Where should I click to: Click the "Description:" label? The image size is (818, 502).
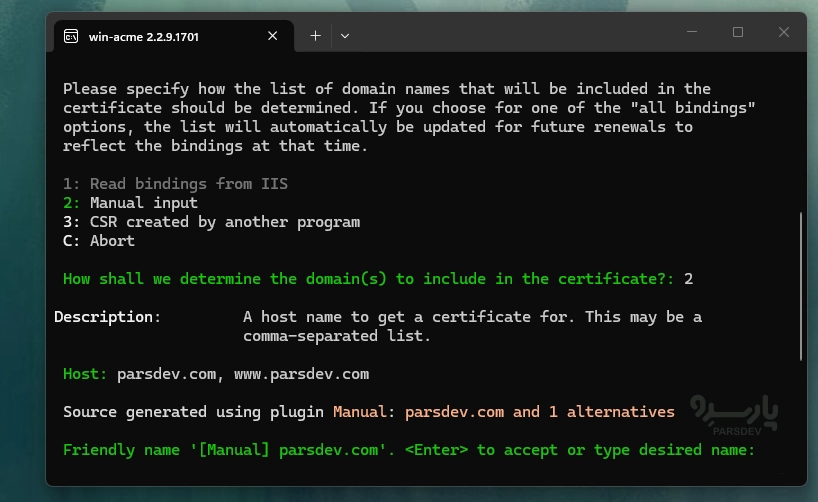pyautogui.click(x=107, y=317)
